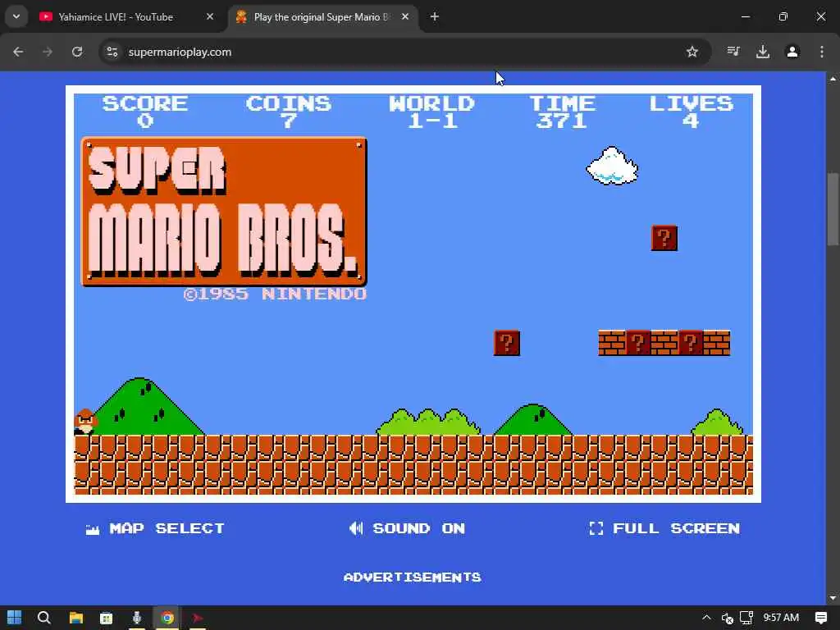Click the ADVERTISEMENTS label
The image size is (840, 630).
point(413,577)
